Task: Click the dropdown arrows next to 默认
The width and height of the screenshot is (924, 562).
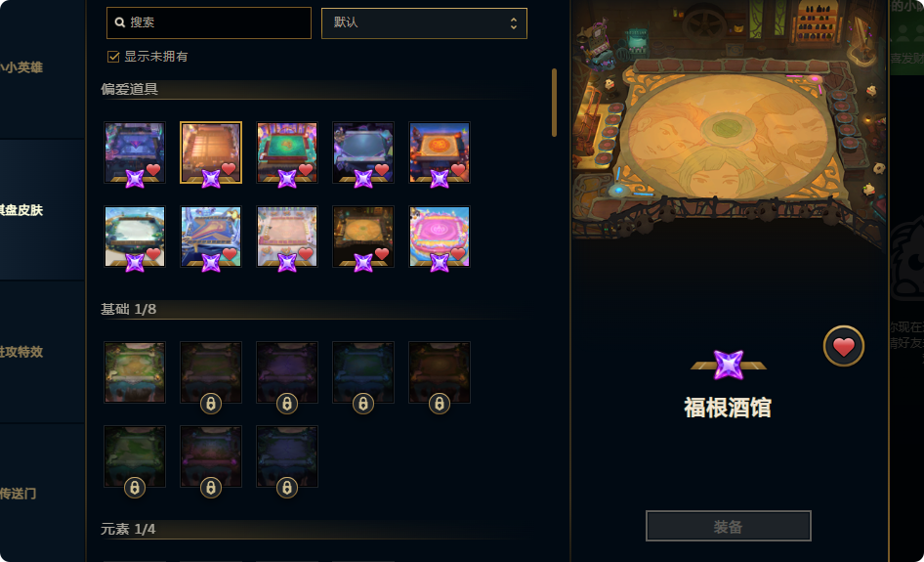Action: [513, 23]
